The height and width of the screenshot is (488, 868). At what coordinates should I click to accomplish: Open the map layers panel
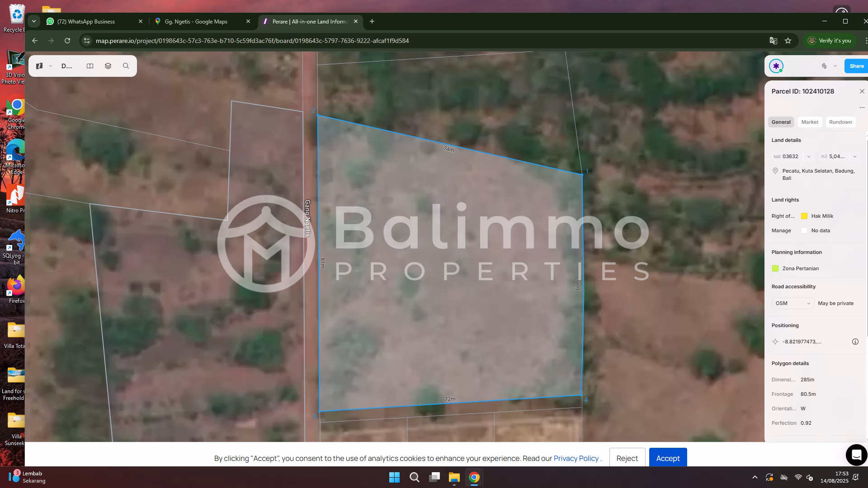(x=108, y=66)
